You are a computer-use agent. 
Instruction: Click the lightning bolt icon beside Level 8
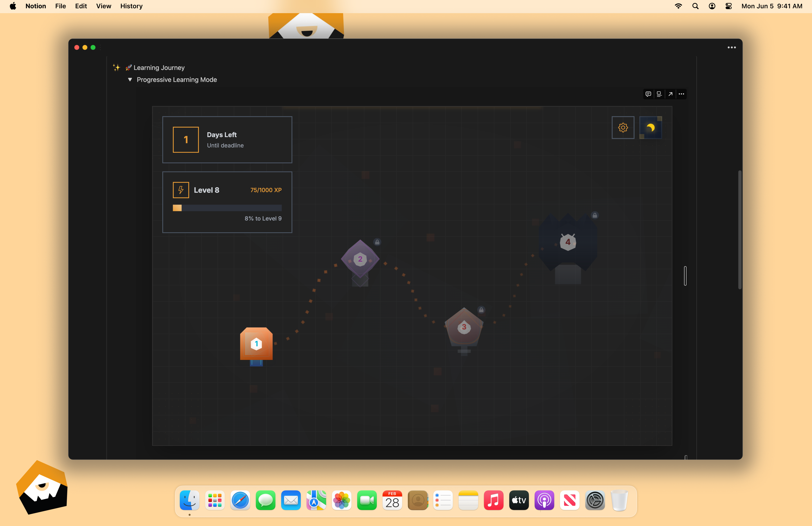click(x=181, y=190)
